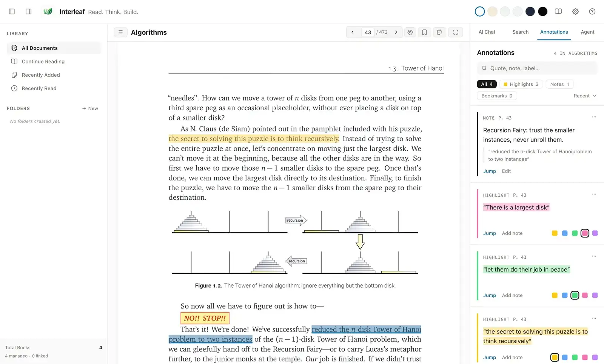Screen dimensions: 604x364
Task: Switch to the Agent tab
Action: (x=587, y=32)
